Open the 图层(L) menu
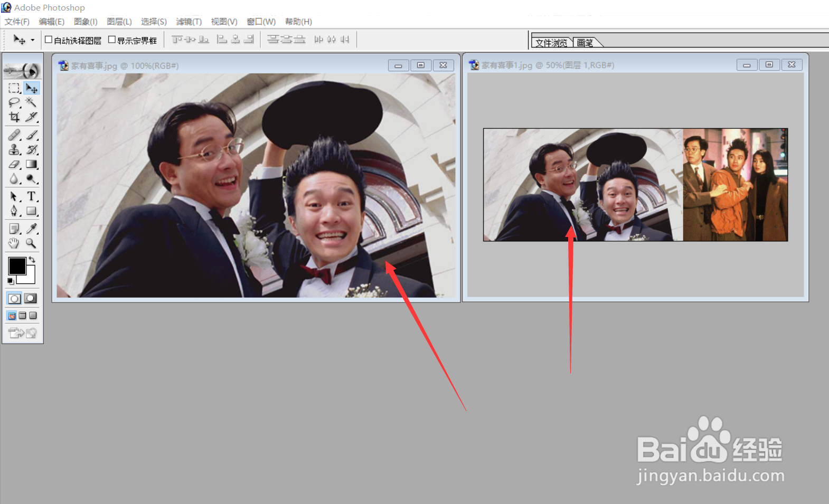 (119, 22)
